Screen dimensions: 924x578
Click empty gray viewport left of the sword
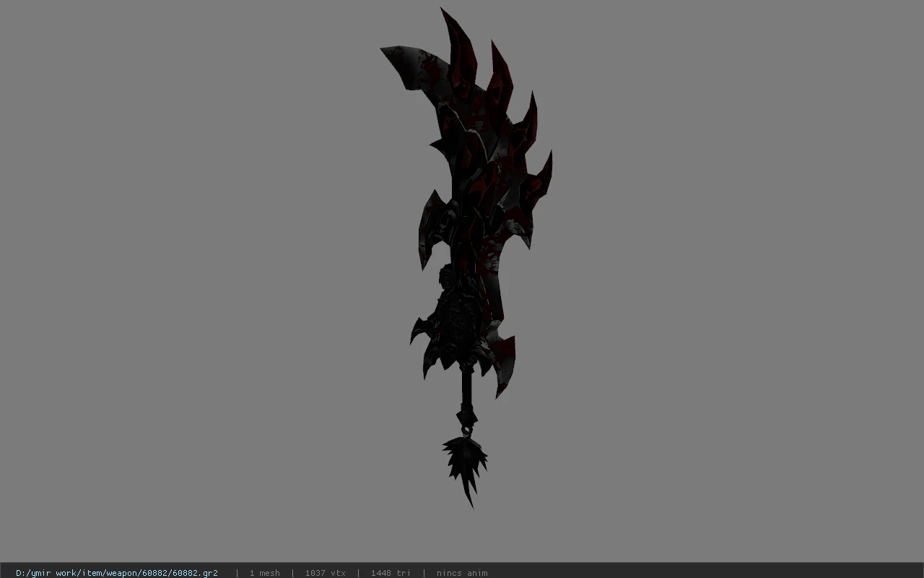tap(195, 289)
